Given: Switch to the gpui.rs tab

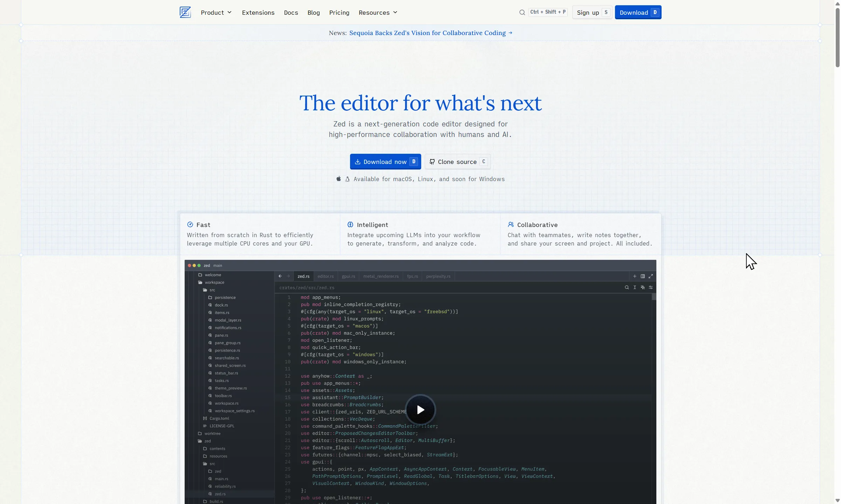Looking at the screenshot, I should (x=348, y=276).
